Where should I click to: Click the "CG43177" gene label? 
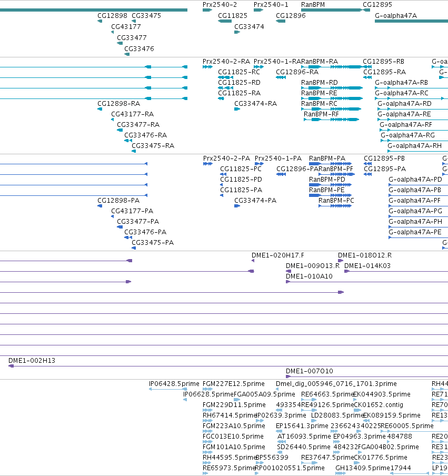click(x=126, y=27)
